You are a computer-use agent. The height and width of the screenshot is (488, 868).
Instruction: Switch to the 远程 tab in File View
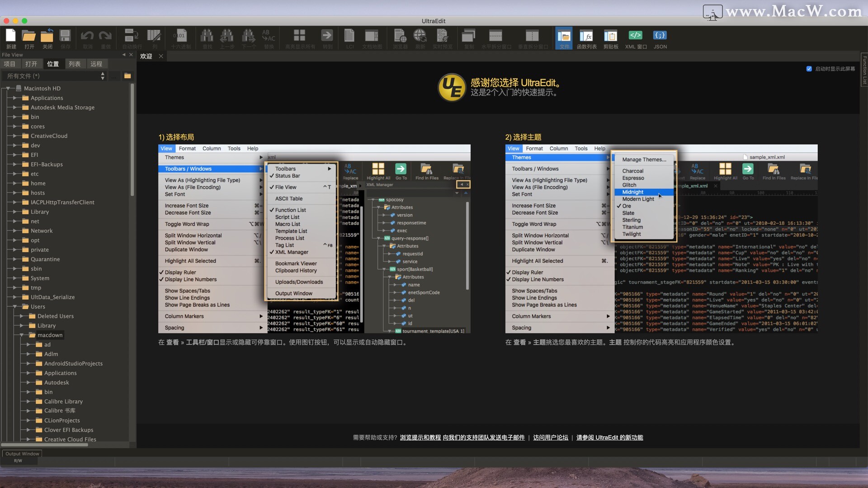point(96,64)
